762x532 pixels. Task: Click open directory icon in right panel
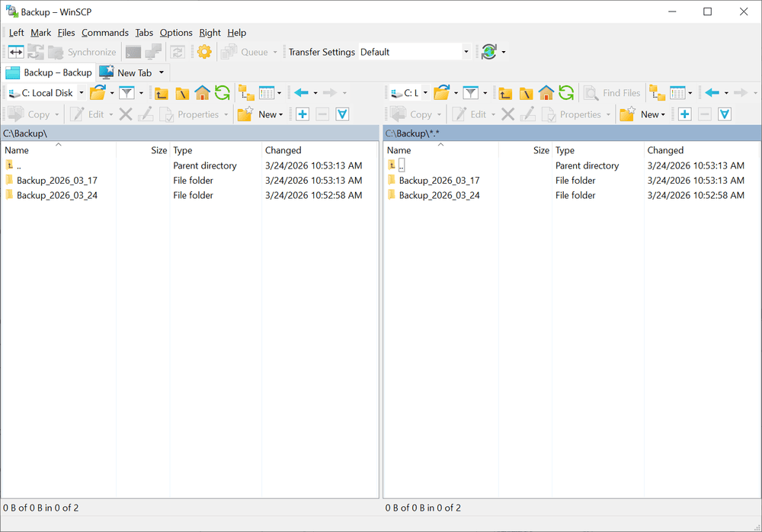(442, 92)
